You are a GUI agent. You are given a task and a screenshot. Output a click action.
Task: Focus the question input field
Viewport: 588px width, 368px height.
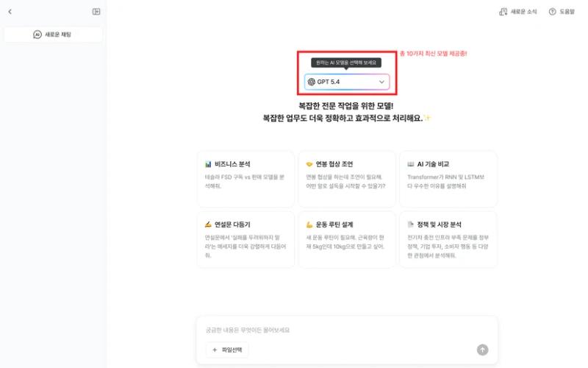[347, 330]
